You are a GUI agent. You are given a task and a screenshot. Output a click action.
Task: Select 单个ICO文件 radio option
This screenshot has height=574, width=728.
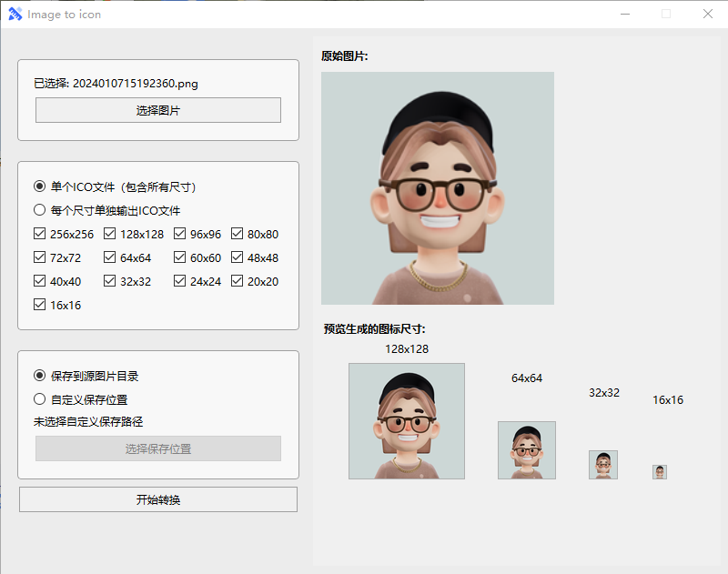[x=40, y=186]
